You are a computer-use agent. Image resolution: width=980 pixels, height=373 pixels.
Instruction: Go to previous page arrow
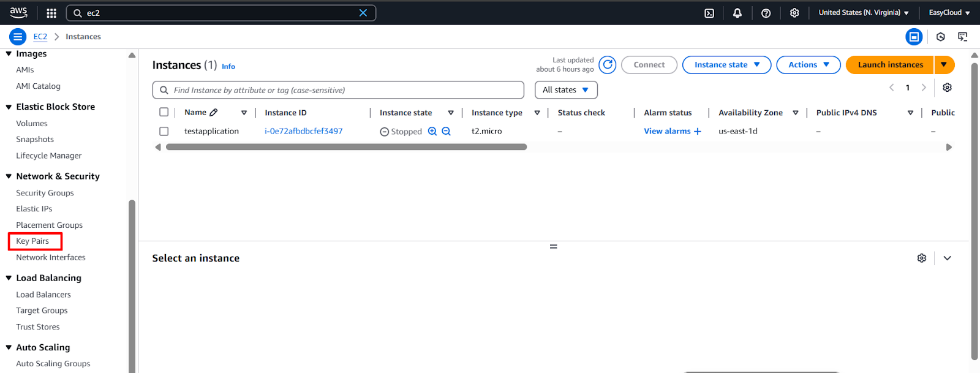892,88
